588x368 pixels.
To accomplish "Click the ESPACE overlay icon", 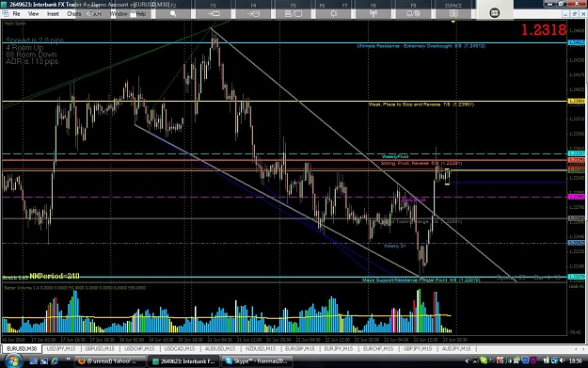I will [x=453, y=14].
